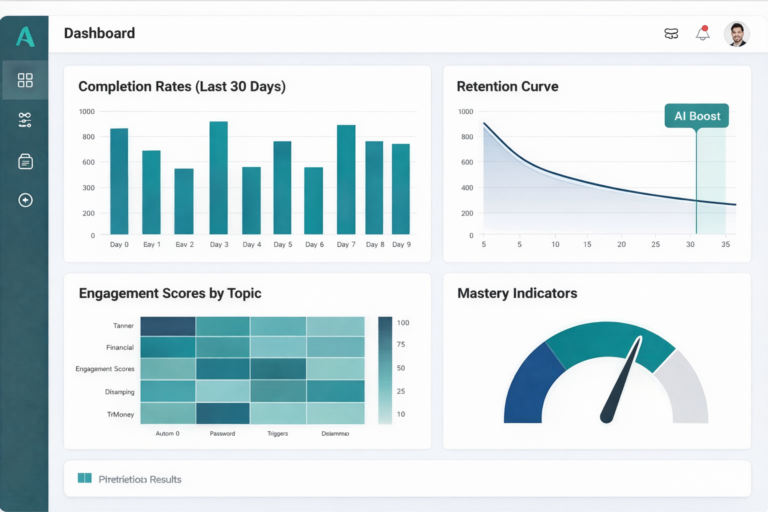Open the Pretrietion Results section
Image resolution: width=768 pixels, height=512 pixels.
[140, 479]
